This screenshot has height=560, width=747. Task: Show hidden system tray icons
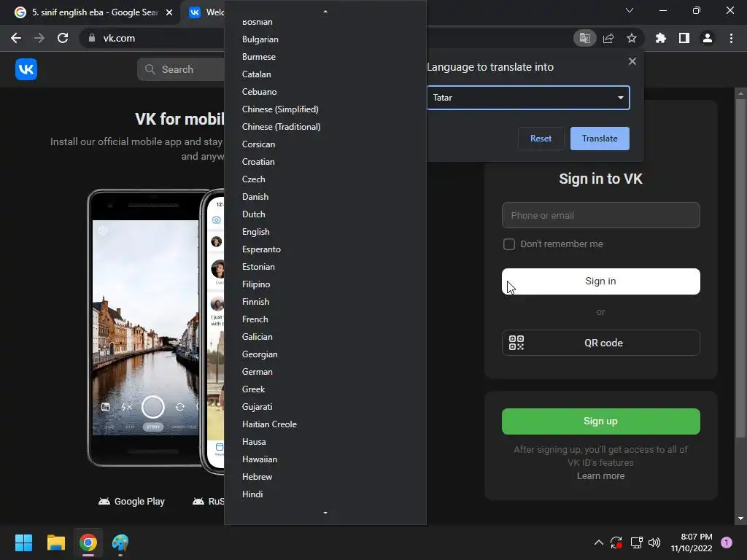(x=599, y=542)
